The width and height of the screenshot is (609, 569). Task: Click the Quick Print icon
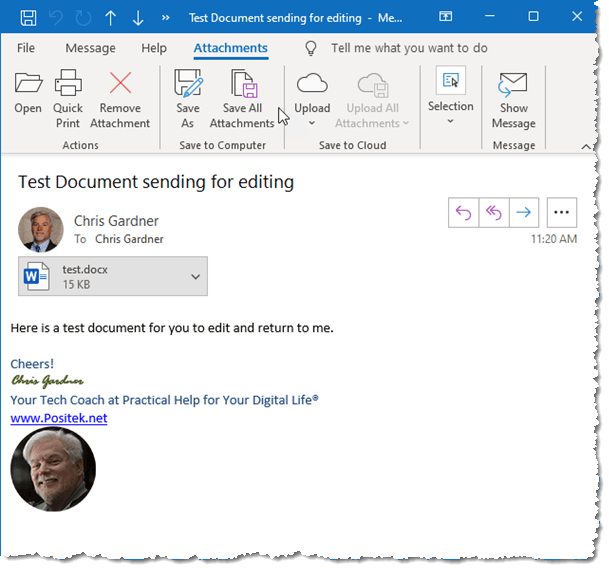[68, 84]
